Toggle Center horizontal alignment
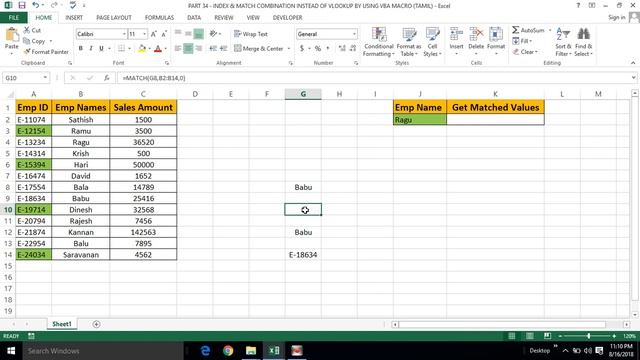Image resolution: width=640 pixels, height=360 pixels. [188, 49]
